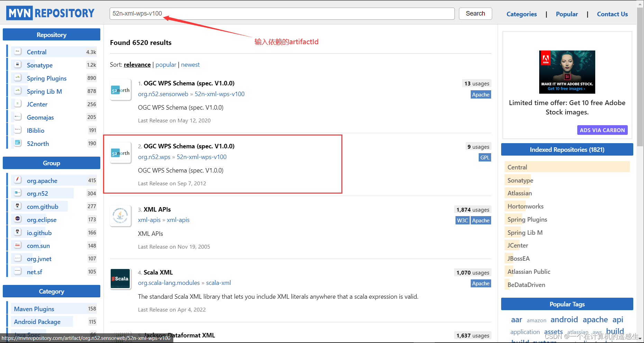Image resolution: width=644 pixels, height=343 pixels.
Task: Click the Sonatype repository icon
Action: [18, 65]
